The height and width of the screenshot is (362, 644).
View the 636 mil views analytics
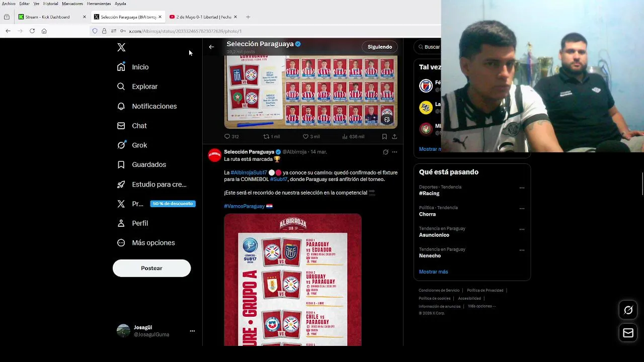point(353,136)
